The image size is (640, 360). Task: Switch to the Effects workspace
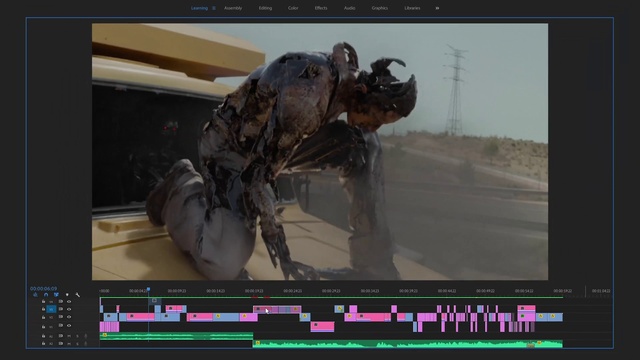click(x=321, y=8)
